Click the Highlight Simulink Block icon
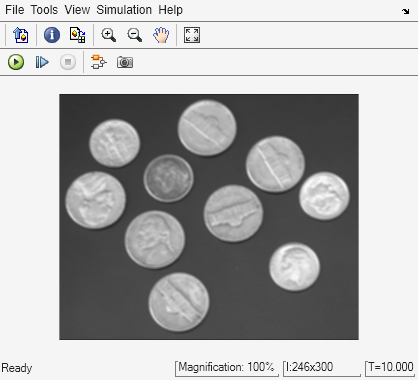Viewport: 418px width, 380px height. pyautogui.click(x=99, y=62)
